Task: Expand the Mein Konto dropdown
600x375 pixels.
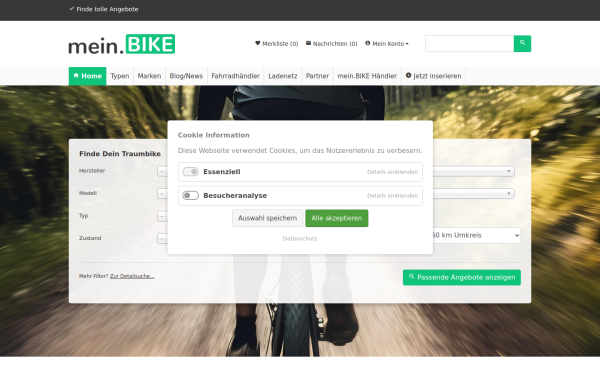Action: click(x=387, y=44)
